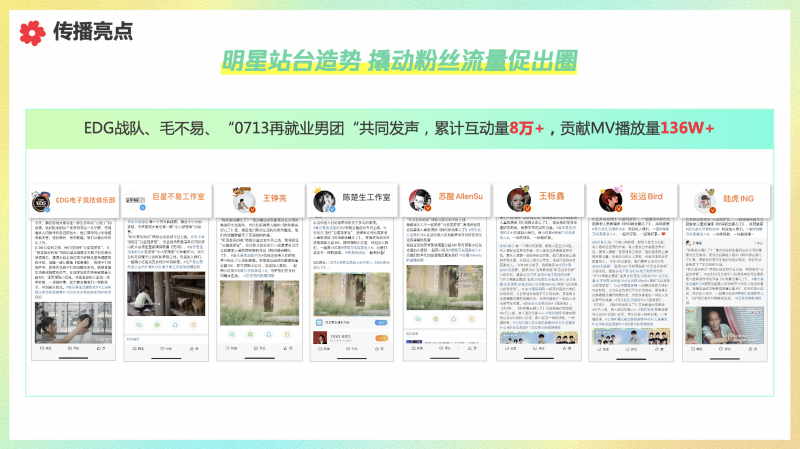This screenshot has width=800, height=449.
Task: Open the 王栎鑫 profile avatar
Action: pyautogui.click(x=519, y=199)
